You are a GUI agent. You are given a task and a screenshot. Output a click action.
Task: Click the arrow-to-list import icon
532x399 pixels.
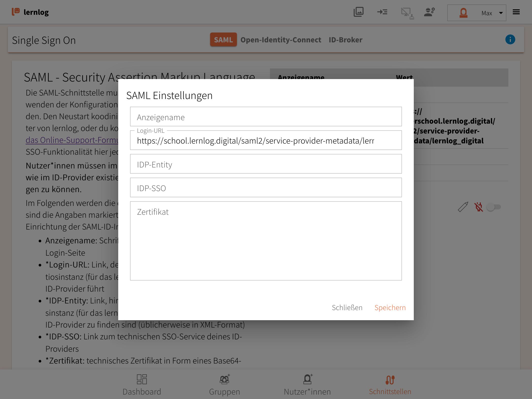(382, 12)
